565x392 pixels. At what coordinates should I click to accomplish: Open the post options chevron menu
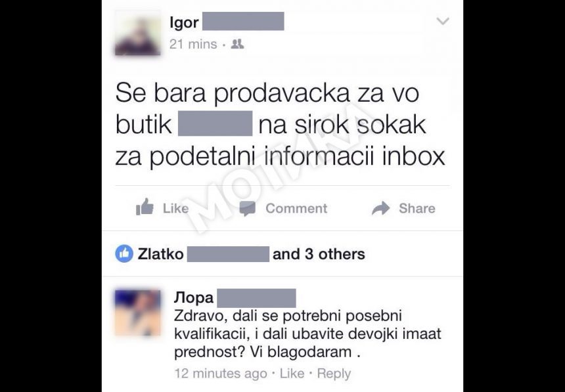coord(443,21)
